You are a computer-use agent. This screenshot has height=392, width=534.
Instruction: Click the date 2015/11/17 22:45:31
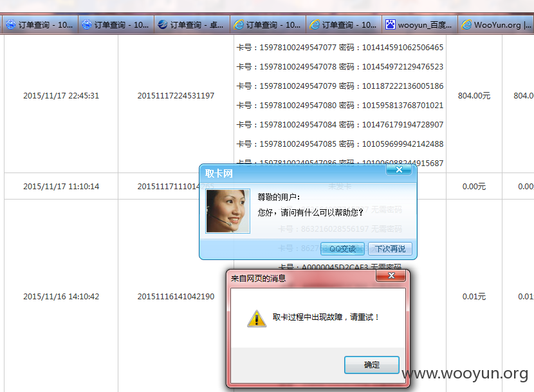tap(61, 96)
